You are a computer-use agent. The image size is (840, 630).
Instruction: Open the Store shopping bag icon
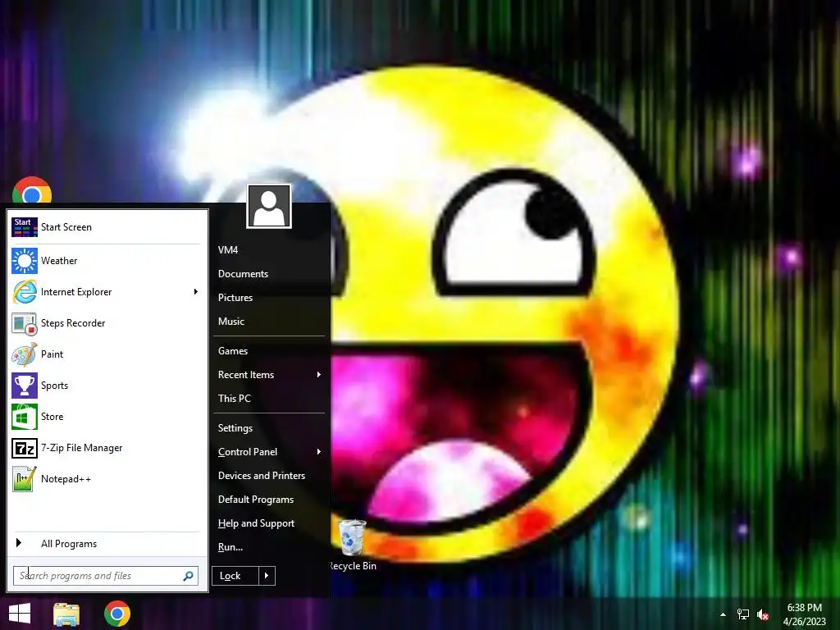point(25,417)
